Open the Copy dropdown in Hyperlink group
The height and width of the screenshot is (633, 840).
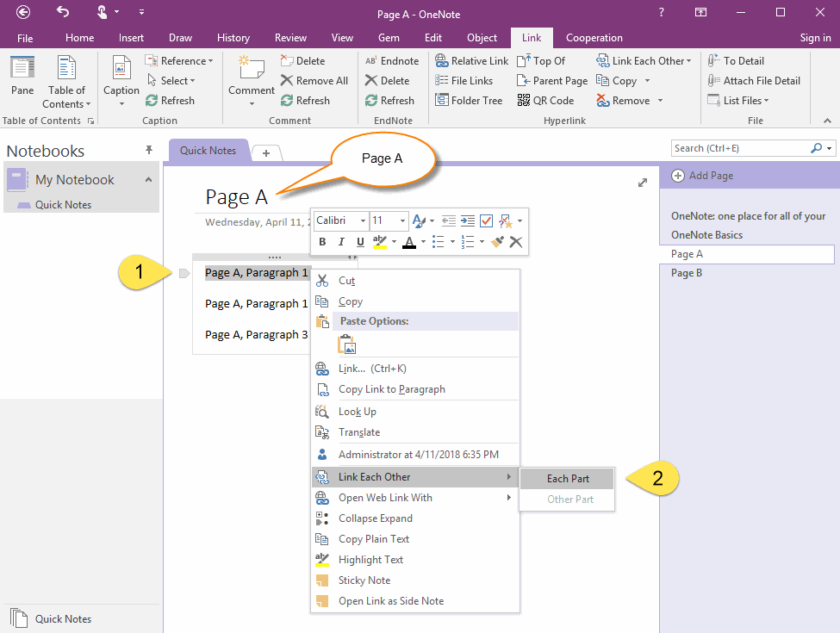pos(647,81)
